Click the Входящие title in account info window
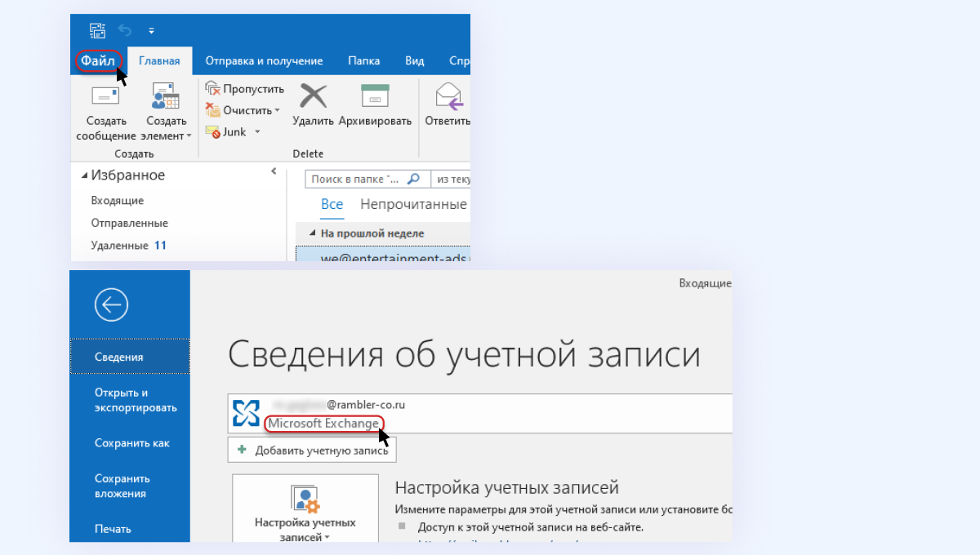 click(706, 283)
